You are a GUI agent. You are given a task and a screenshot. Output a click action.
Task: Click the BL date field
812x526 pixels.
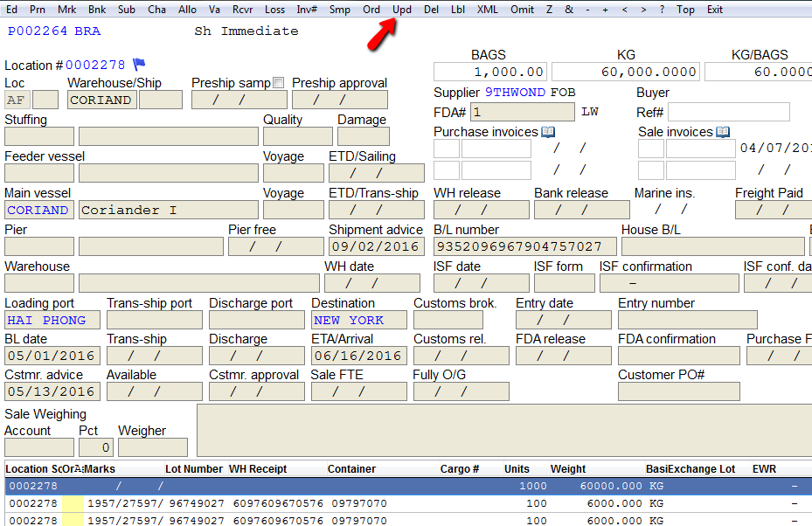tap(52, 356)
